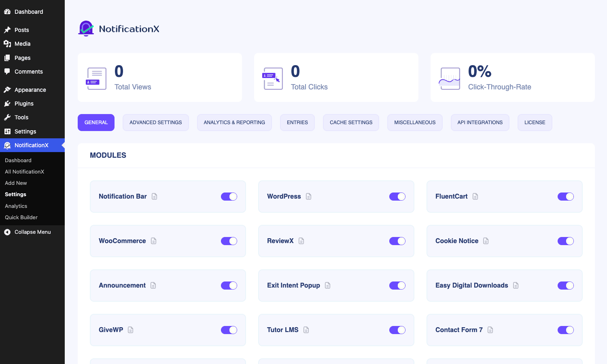Viewport: 607px width, 364px height.
Task: Disable the Notification Bar module toggle
Action: pos(229,197)
